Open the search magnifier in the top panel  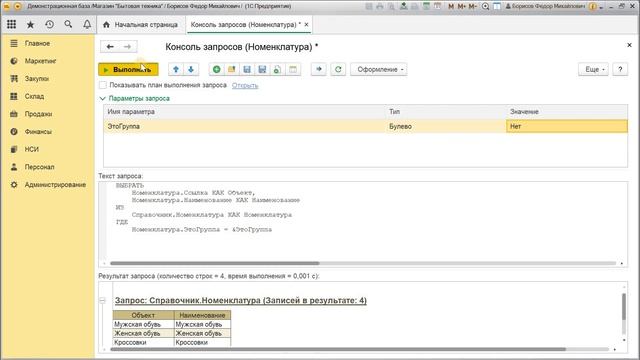click(x=68, y=24)
